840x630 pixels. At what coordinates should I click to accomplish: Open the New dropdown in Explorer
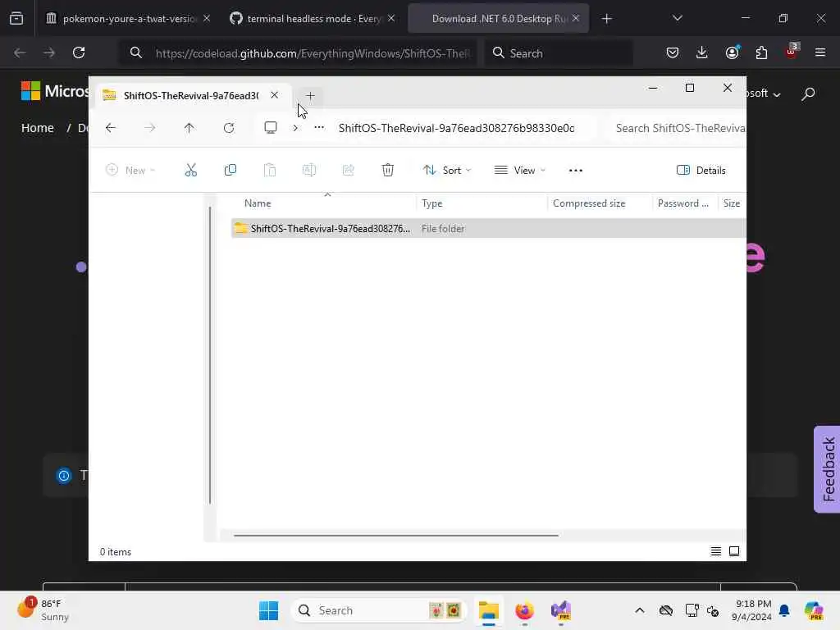click(130, 171)
